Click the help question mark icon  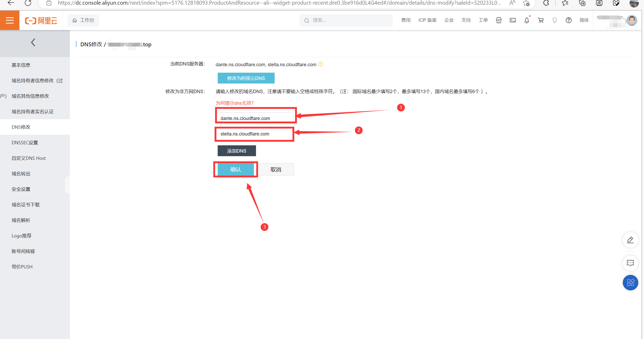[568, 20]
